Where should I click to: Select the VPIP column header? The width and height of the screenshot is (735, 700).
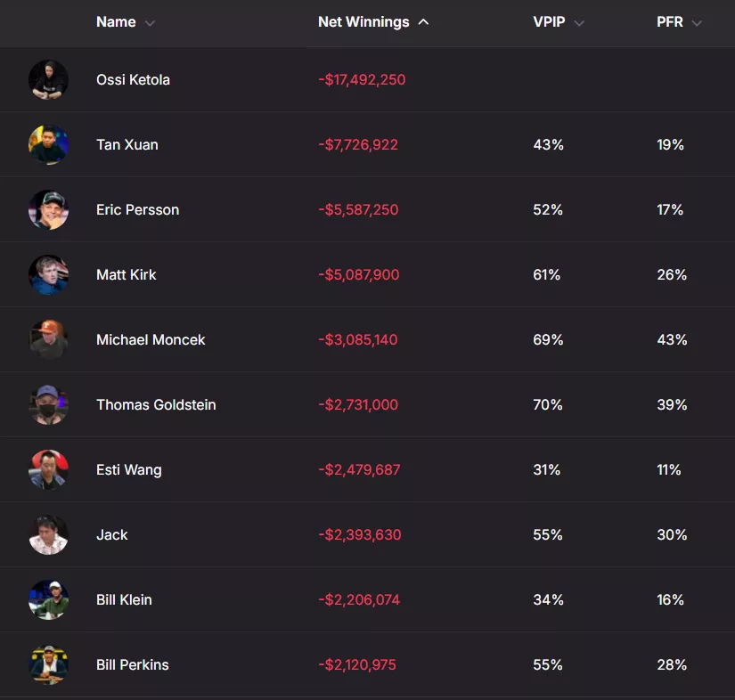[x=549, y=22]
